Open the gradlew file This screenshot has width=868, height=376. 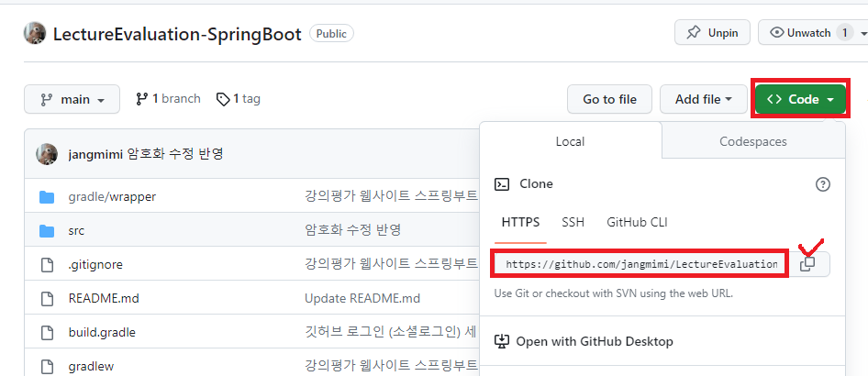coord(91,366)
